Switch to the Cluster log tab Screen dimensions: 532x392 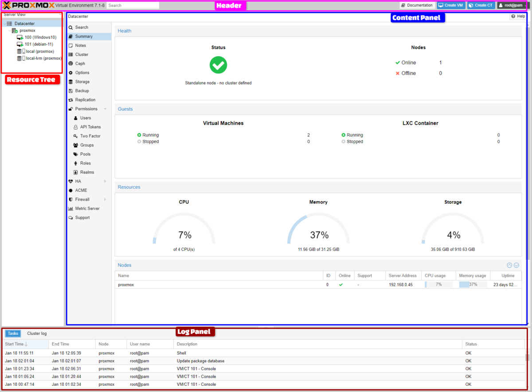coord(36,333)
